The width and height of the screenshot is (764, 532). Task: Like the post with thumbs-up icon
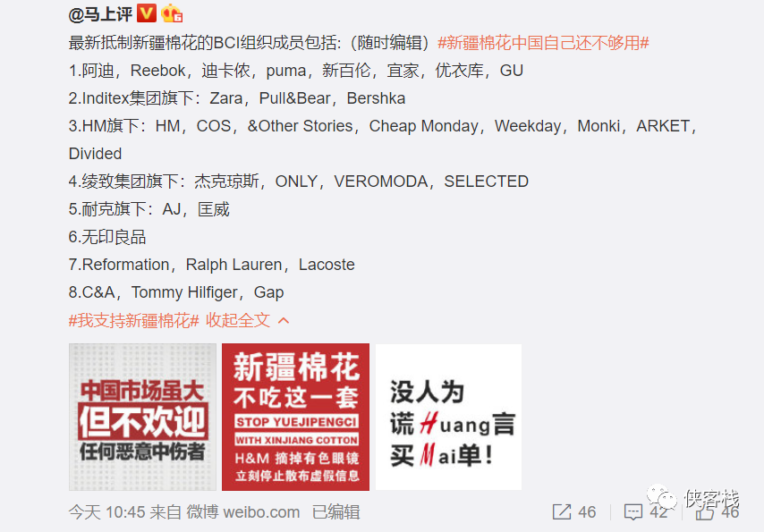coord(705,513)
